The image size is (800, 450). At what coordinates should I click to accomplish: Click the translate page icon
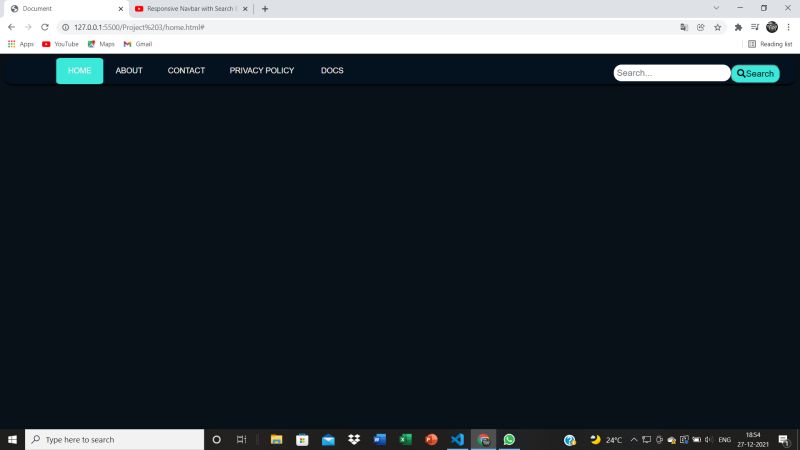coord(684,27)
